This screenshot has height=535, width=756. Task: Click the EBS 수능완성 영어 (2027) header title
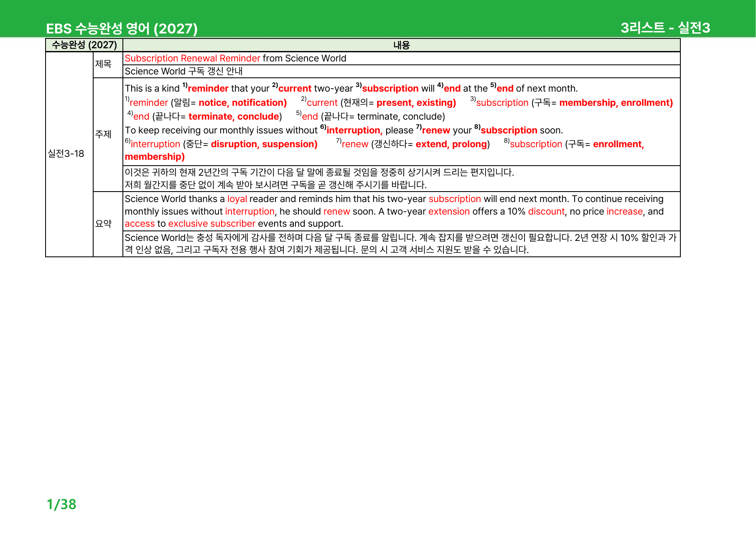122,28
